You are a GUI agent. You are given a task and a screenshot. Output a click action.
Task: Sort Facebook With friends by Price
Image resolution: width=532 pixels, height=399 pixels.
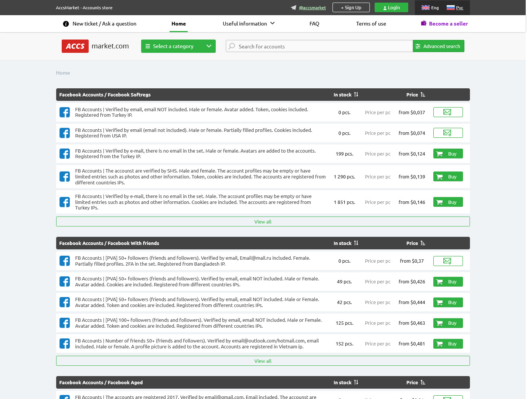(416, 243)
